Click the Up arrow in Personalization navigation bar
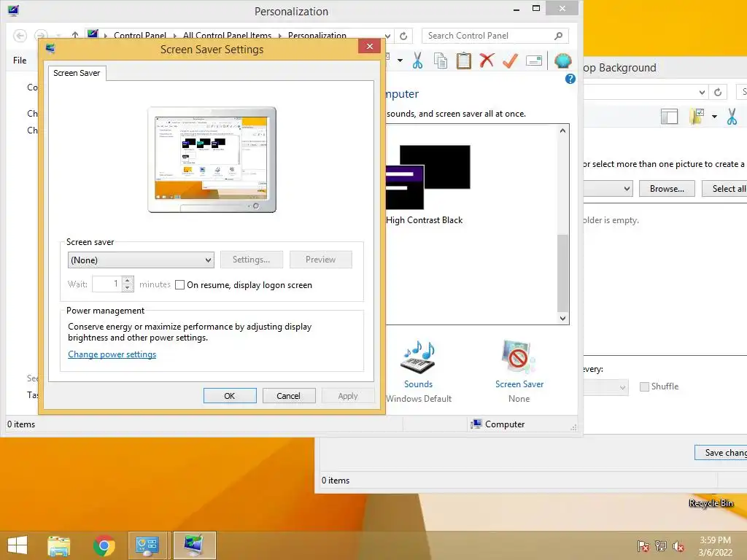Image resolution: width=747 pixels, height=560 pixels. pos(75,36)
